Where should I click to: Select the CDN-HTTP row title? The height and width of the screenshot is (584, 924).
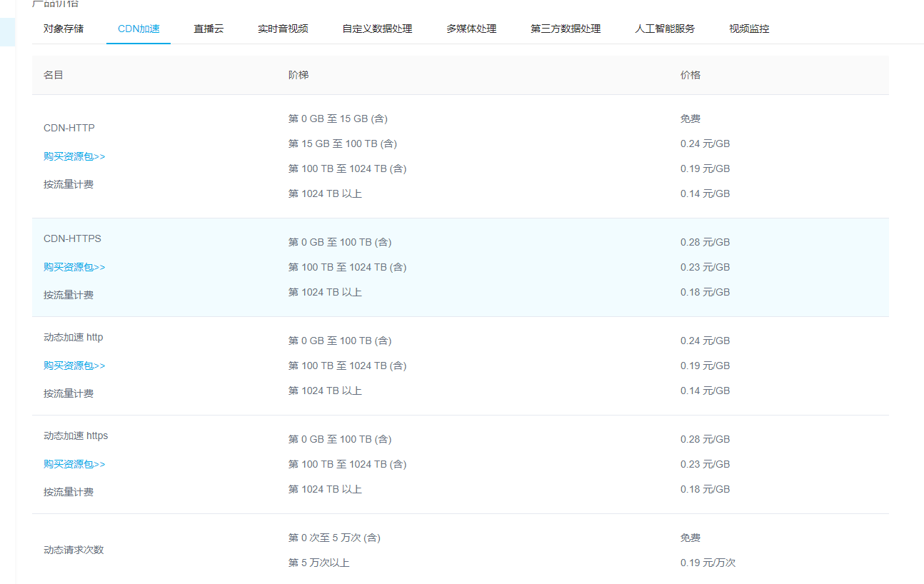(x=69, y=128)
